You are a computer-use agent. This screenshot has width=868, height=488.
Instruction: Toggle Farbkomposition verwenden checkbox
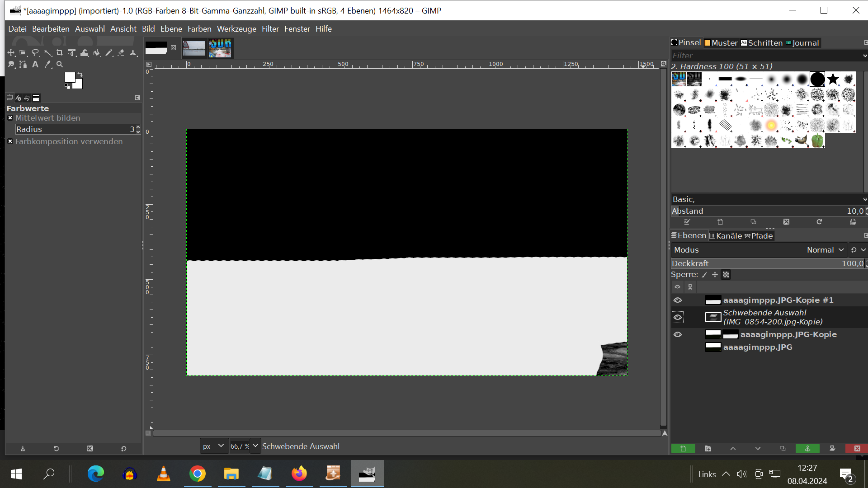click(10, 141)
